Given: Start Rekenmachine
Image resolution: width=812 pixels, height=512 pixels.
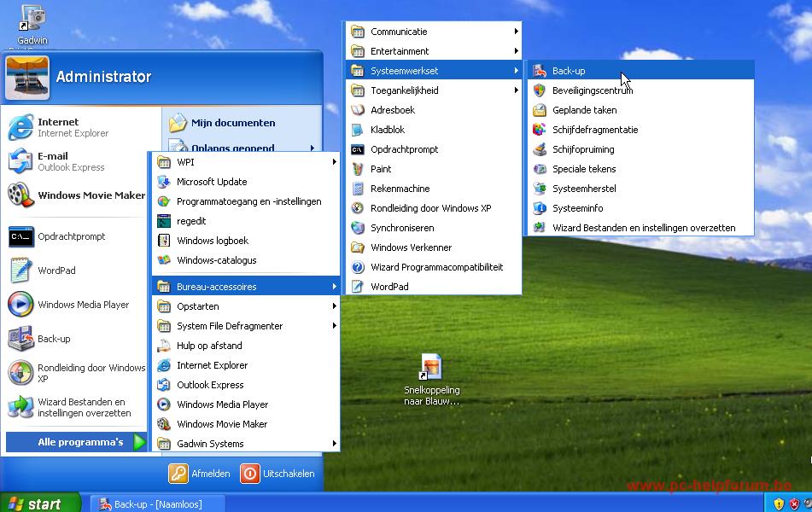Looking at the screenshot, I should point(434,189).
